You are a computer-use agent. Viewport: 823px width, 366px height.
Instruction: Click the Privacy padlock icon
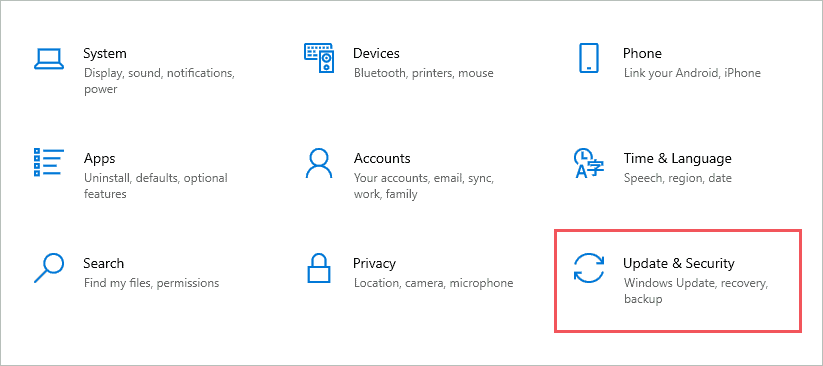click(x=319, y=268)
